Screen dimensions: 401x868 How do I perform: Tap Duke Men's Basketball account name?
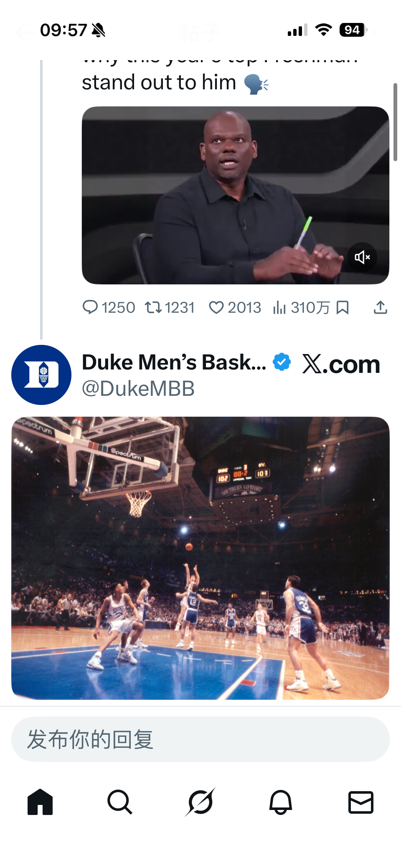[174, 362]
